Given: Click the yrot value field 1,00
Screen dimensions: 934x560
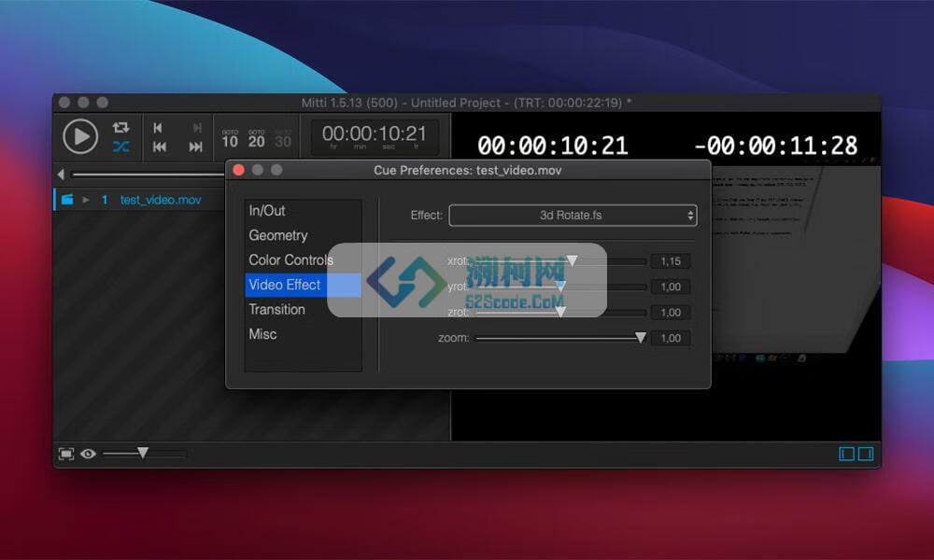Looking at the screenshot, I should 671,287.
